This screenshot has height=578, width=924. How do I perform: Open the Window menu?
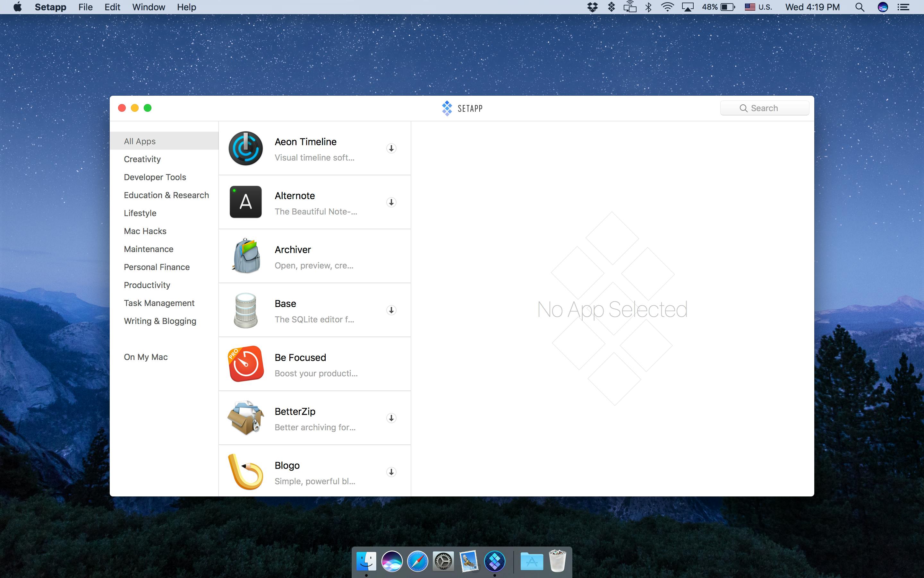click(x=149, y=7)
